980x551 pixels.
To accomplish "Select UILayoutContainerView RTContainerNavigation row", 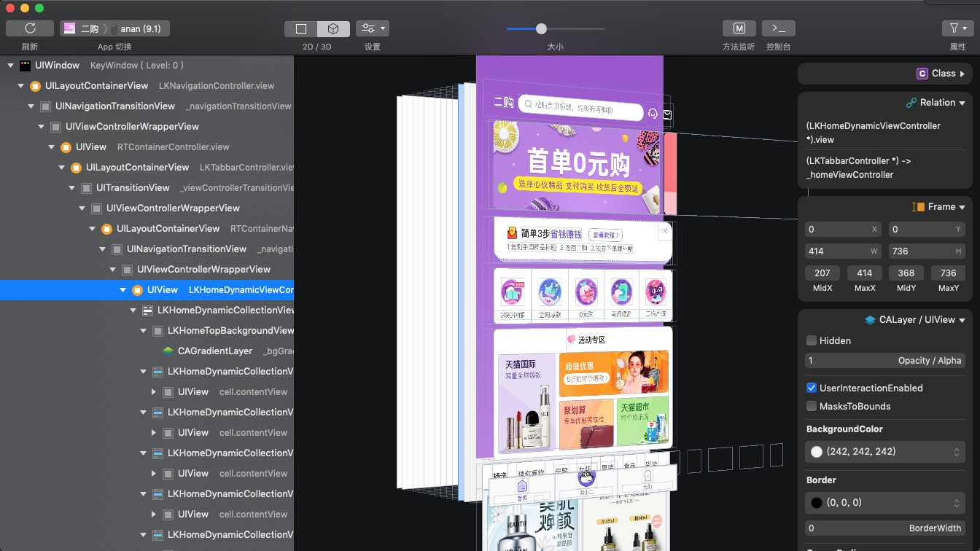I will (x=147, y=229).
